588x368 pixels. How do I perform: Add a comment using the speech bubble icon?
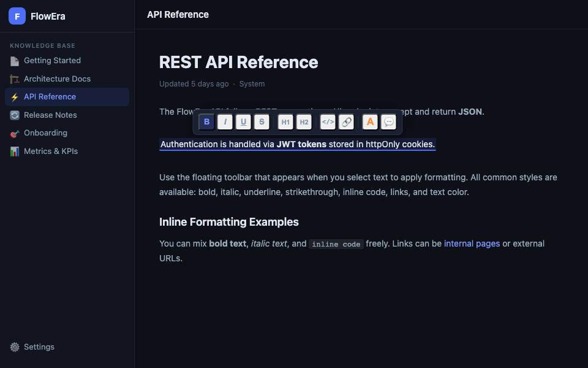(388, 122)
